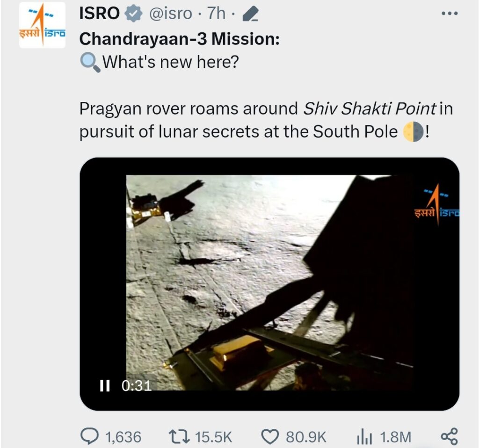Click the lunar surface video thumbnail
Viewport: 479px width, 448px height.
coord(269,284)
